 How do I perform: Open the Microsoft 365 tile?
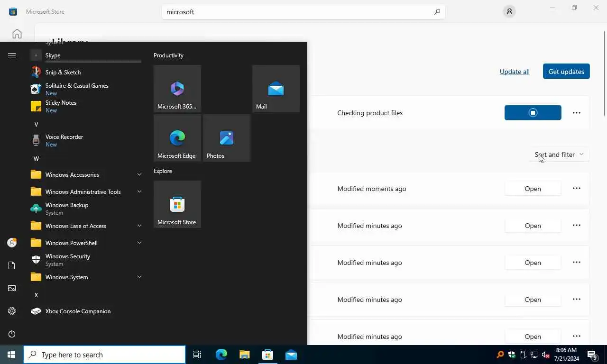click(177, 89)
